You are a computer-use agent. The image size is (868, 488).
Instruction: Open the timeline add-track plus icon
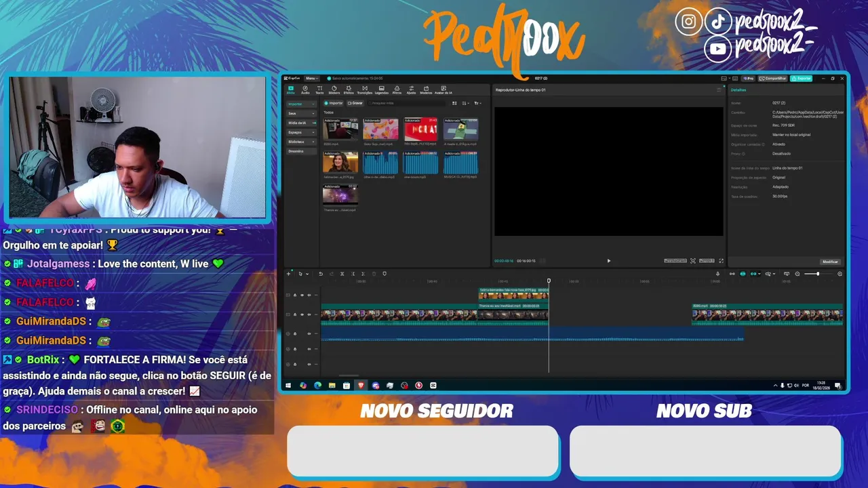pyautogui.click(x=289, y=274)
